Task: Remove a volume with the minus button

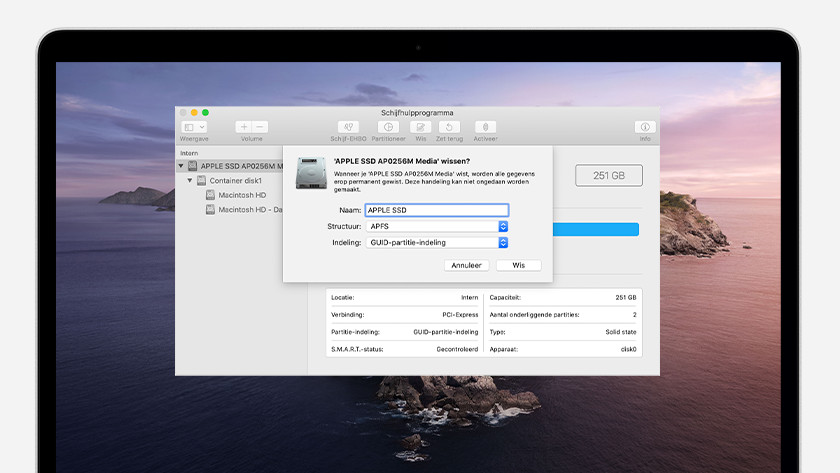Action: tap(260, 127)
